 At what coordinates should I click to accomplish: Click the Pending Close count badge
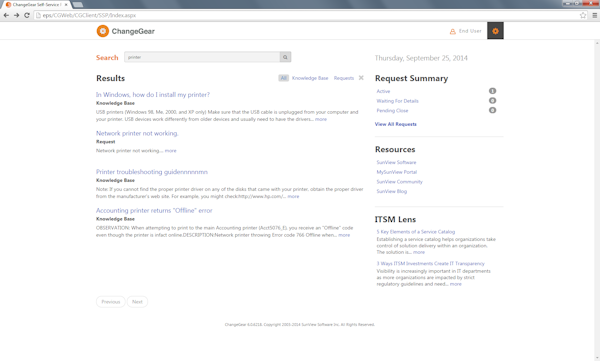click(x=492, y=110)
